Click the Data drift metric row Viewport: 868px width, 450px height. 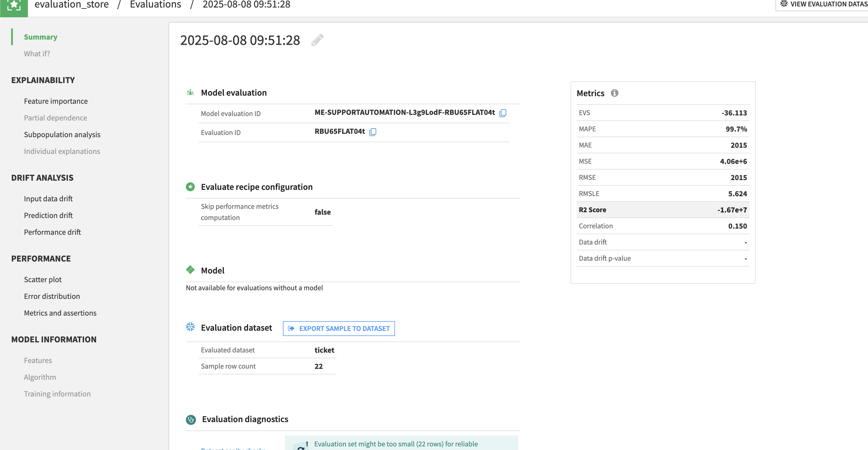click(x=663, y=242)
